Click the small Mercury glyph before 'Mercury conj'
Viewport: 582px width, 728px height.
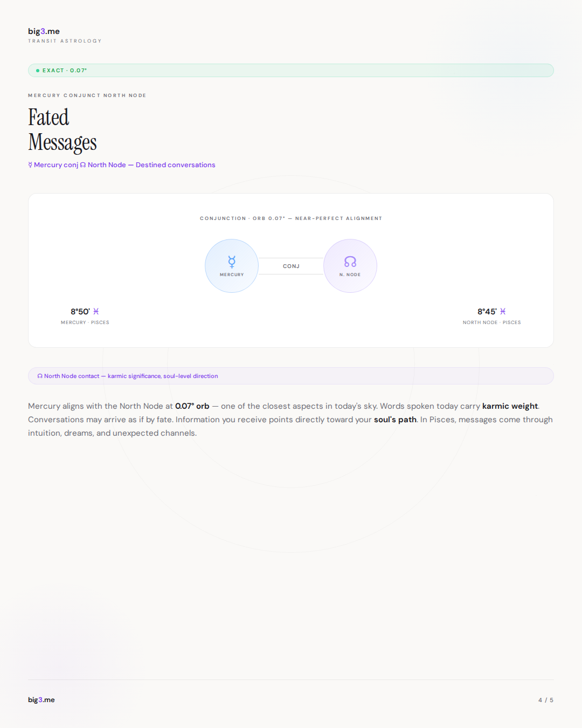(x=30, y=165)
